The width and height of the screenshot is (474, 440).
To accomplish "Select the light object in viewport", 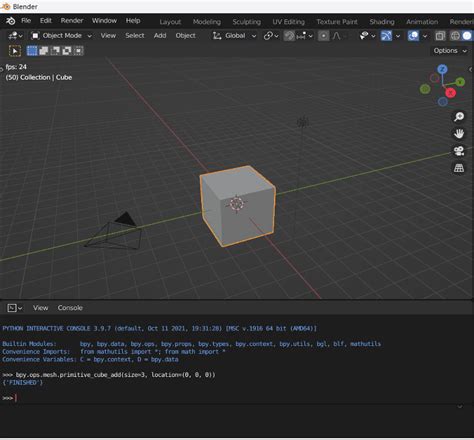I will tap(303, 122).
